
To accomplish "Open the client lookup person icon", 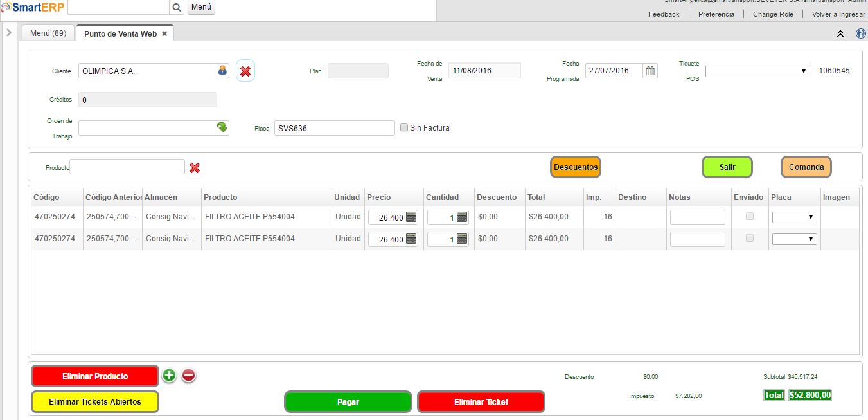I will pos(222,71).
